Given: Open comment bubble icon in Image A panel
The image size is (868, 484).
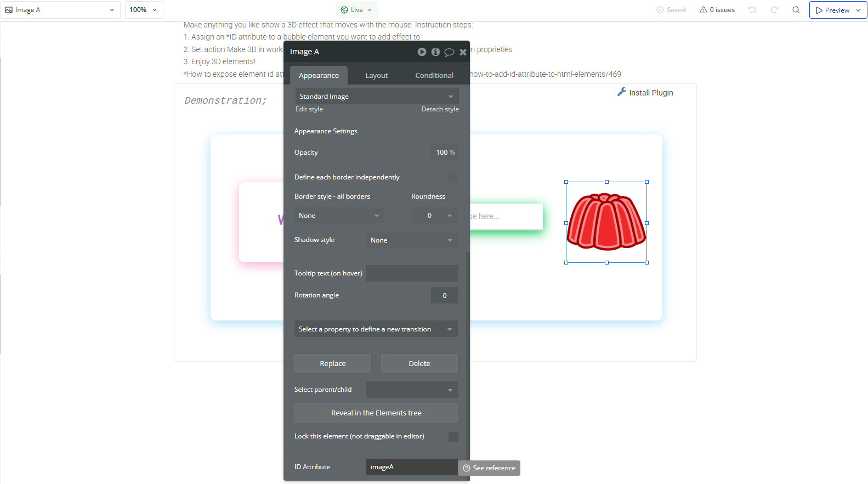Looking at the screenshot, I should [x=449, y=52].
